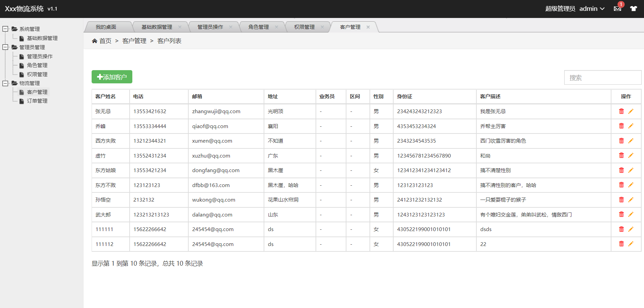Click the home icon in the breadcrumb
The height and width of the screenshot is (308, 644).
95,41
